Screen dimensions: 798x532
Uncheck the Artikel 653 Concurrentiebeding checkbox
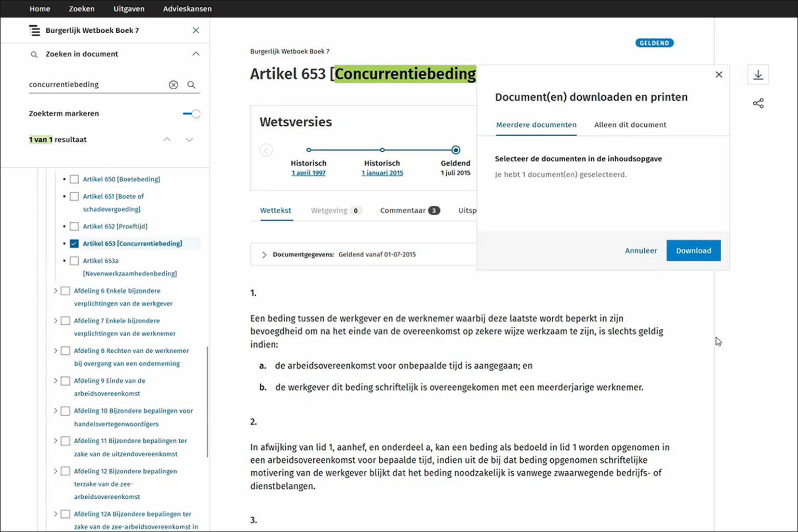(74, 244)
